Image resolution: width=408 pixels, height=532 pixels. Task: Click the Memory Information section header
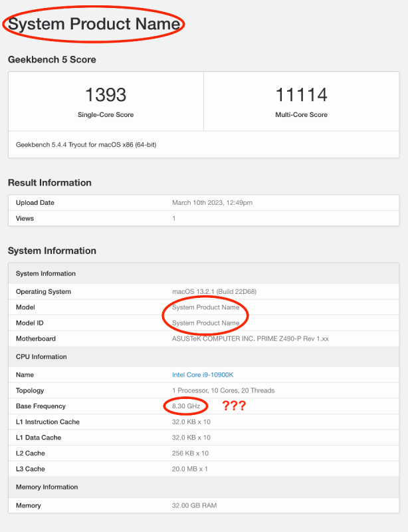pos(203,487)
